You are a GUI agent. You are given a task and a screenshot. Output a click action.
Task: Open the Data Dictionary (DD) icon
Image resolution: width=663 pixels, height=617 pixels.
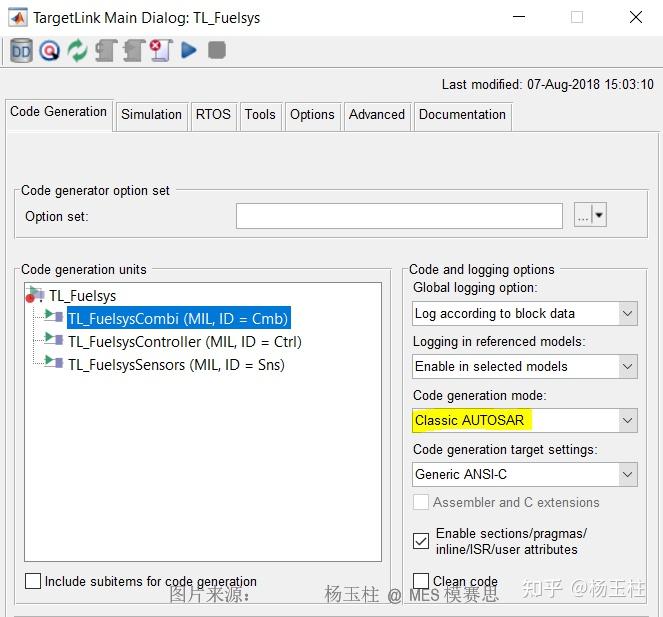click(21, 51)
